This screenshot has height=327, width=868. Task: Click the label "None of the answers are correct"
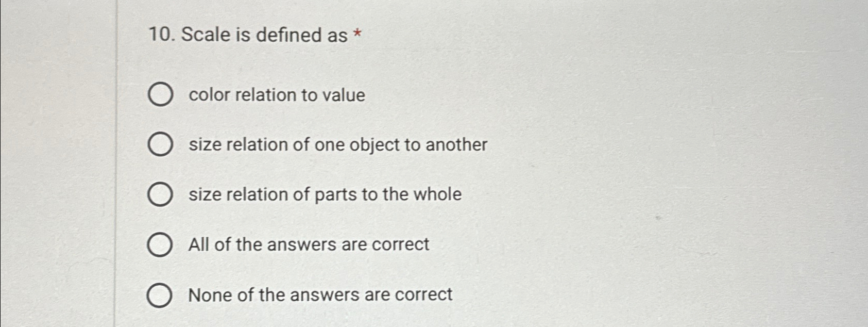320,295
